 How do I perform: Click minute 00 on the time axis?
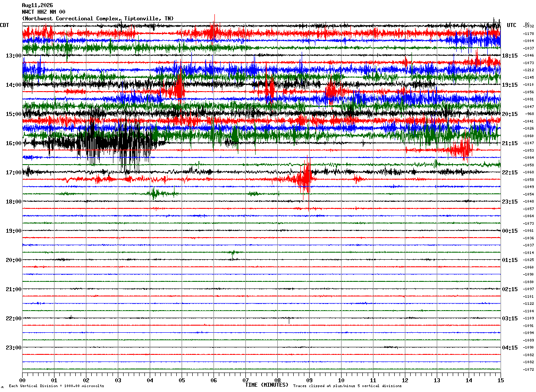[23, 380]
